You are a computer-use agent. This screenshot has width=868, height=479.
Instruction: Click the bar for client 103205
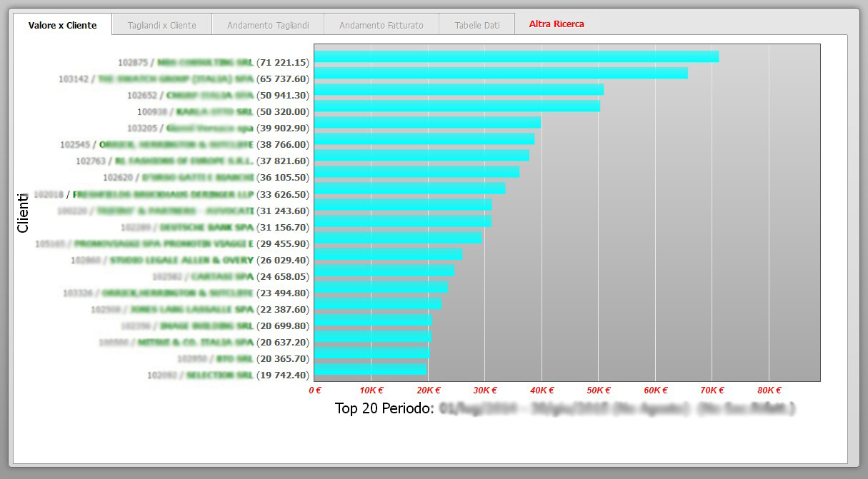427,122
